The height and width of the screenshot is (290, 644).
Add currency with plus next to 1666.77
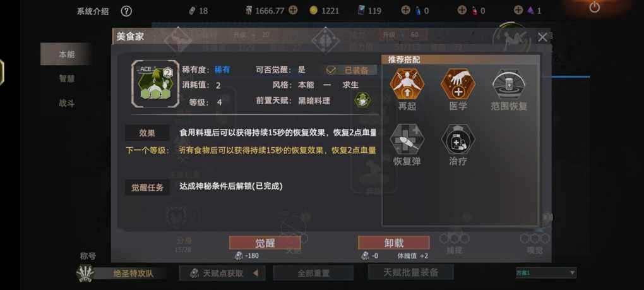coord(293,11)
